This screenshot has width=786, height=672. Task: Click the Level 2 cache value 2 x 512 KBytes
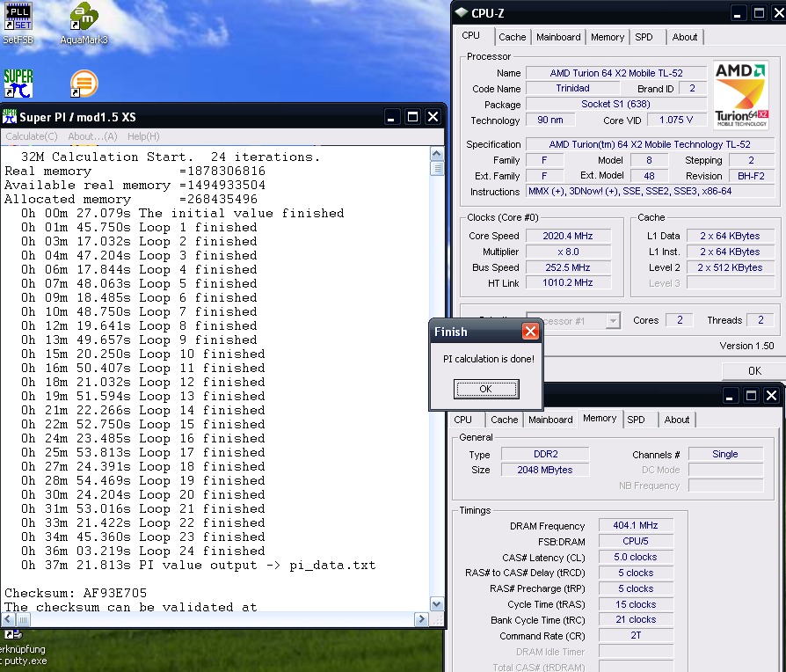coord(730,267)
